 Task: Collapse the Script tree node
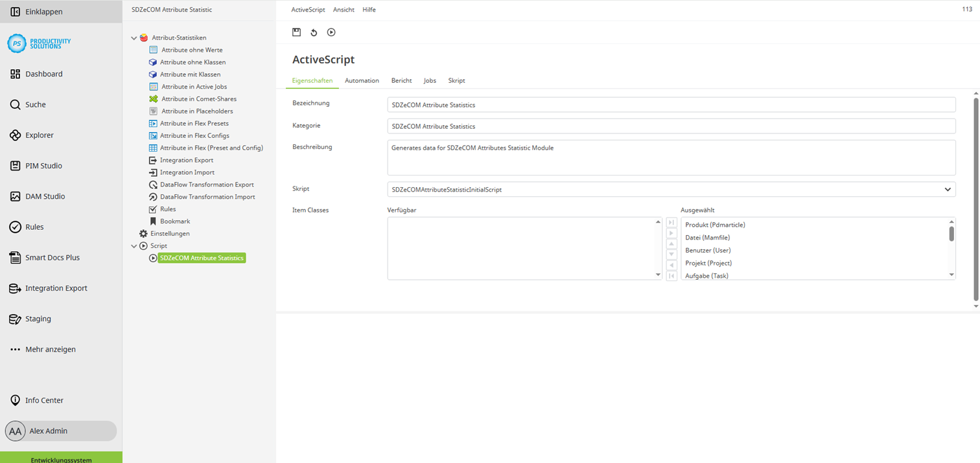coord(134,246)
